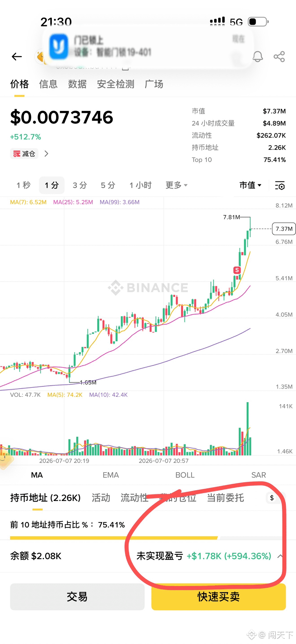Tap the 7.37M current value price label
Image resolution: width=296 pixels, height=644 pixels.
point(284,229)
